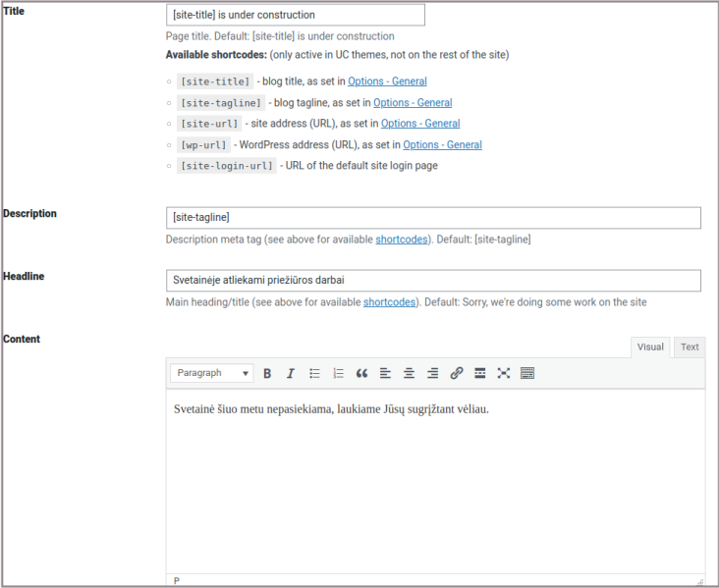
Task: Open Options - General link next to [wp-url]
Action: 442,145
